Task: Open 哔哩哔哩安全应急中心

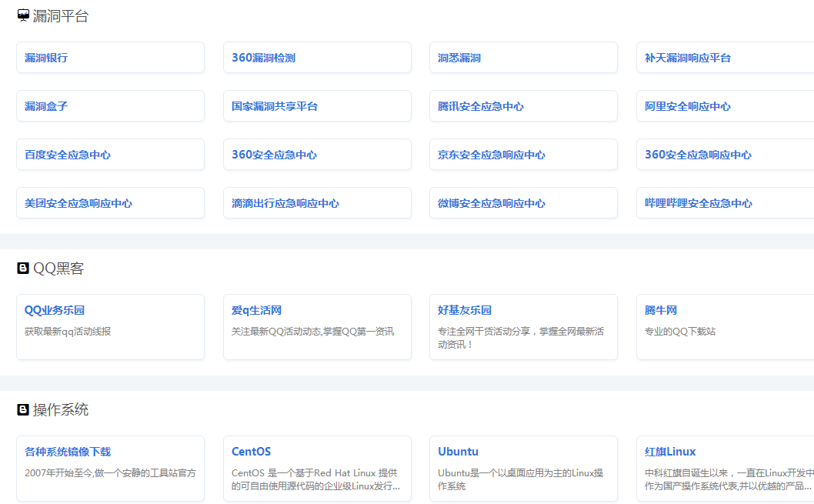Action: click(x=699, y=203)
